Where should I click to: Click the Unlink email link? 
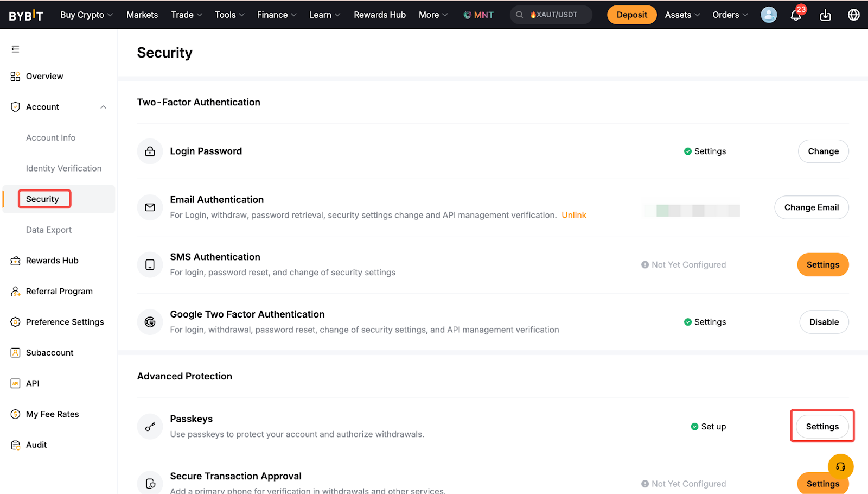click(x=573, y=215)
